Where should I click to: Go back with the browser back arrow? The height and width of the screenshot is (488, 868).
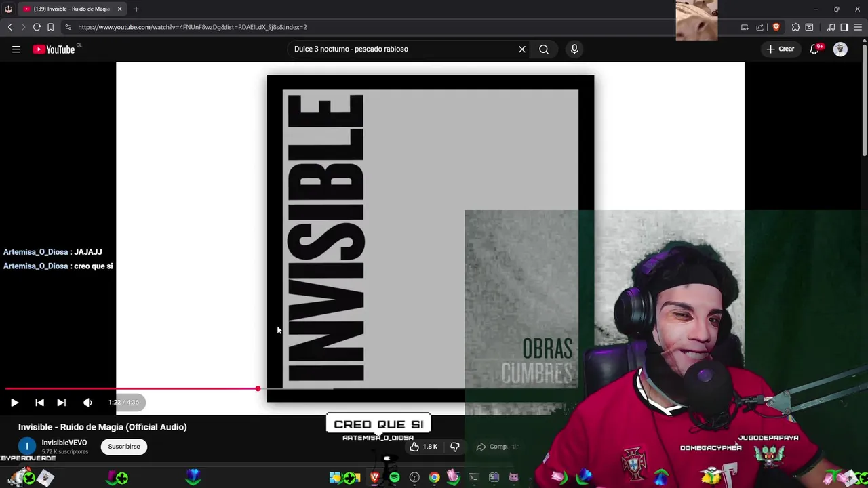[x=9, y=27]
